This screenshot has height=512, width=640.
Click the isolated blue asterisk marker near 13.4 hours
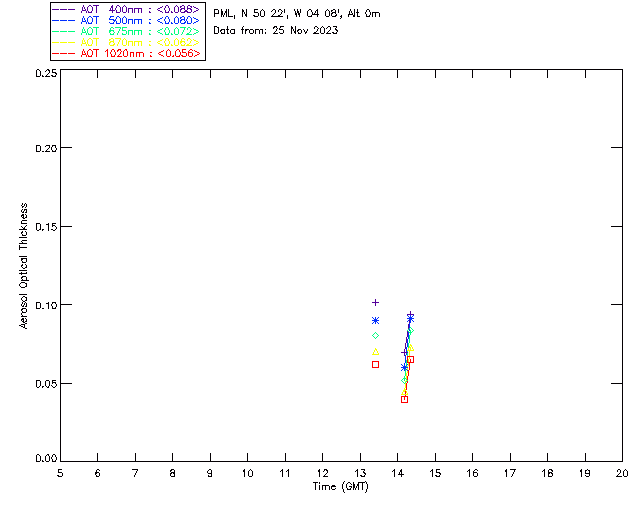click(x=376, y=321)
